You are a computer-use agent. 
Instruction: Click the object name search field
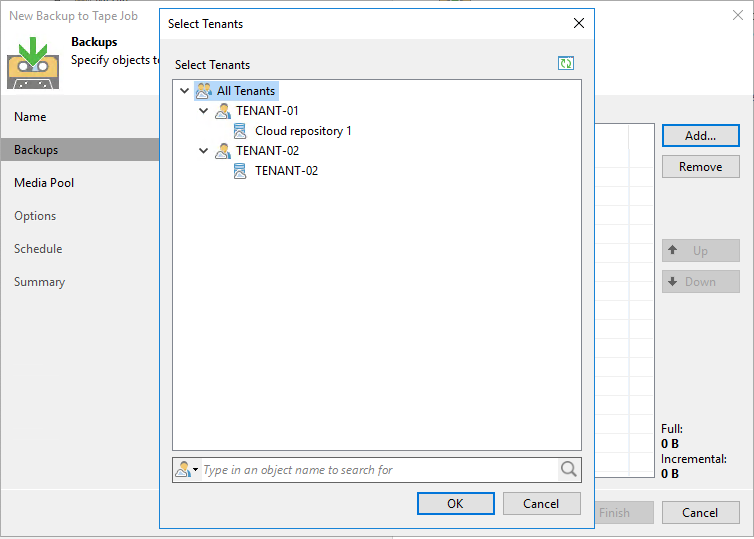379,470
